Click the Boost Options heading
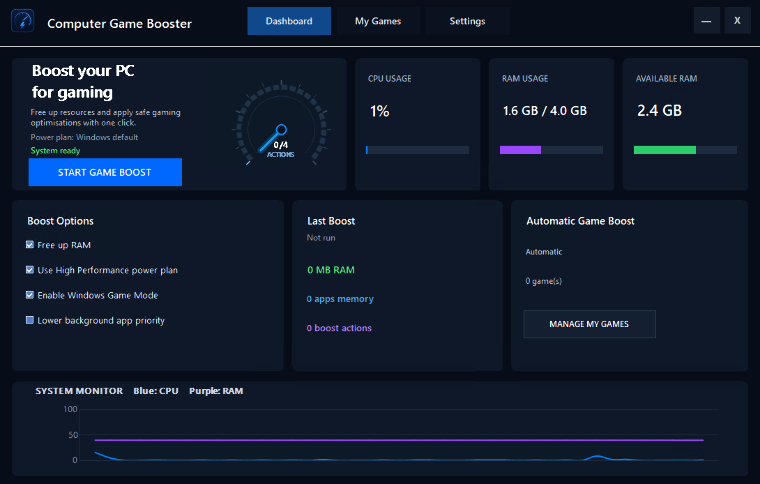 pyautogui.click(x=61, y=221)
